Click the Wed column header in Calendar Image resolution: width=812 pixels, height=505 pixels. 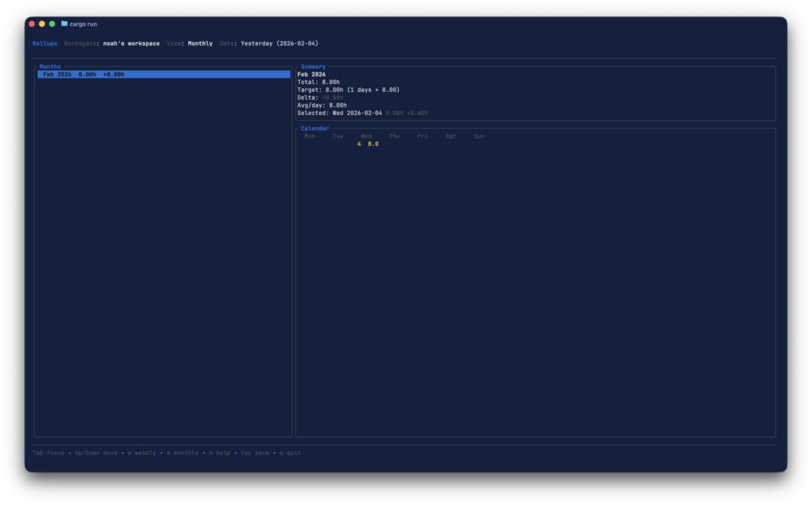tap(366, 136)
